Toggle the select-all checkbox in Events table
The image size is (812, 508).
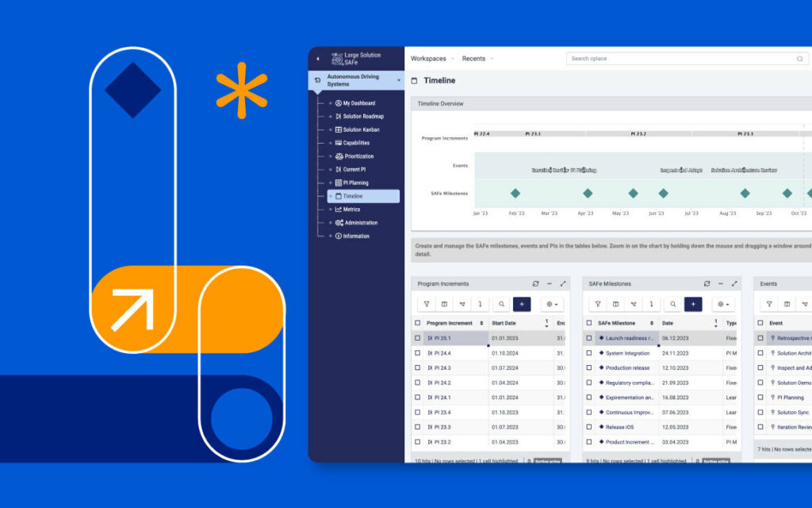pos(760,323)
